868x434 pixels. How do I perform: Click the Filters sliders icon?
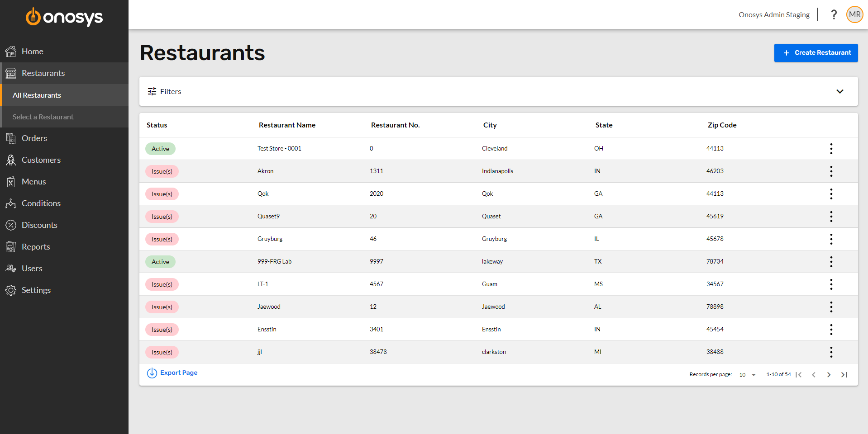pyautogui.click(x=152, y=91)
